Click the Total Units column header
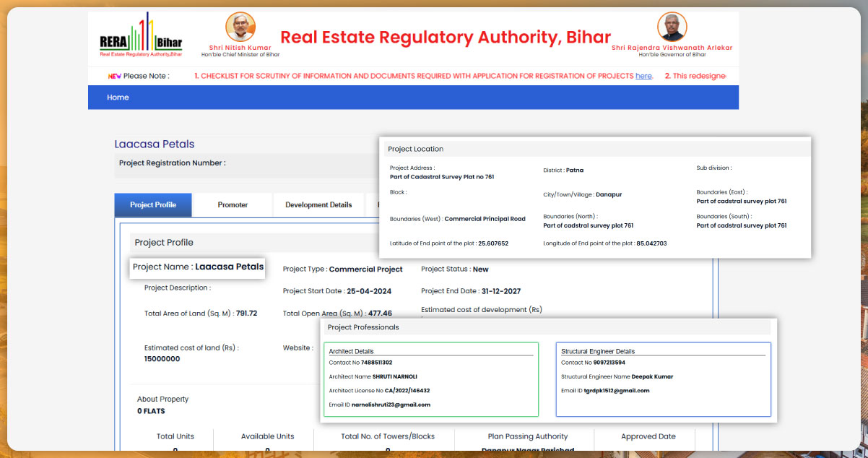 coord(175,436)
